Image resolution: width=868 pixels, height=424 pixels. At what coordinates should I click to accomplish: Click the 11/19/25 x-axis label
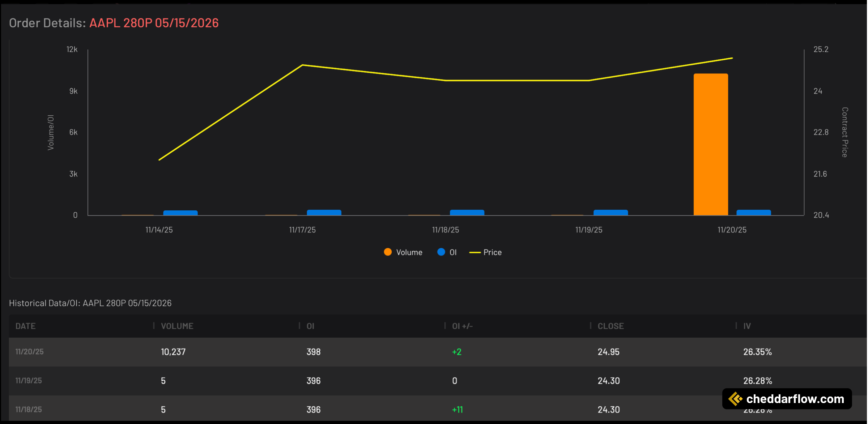coord(589,230)
